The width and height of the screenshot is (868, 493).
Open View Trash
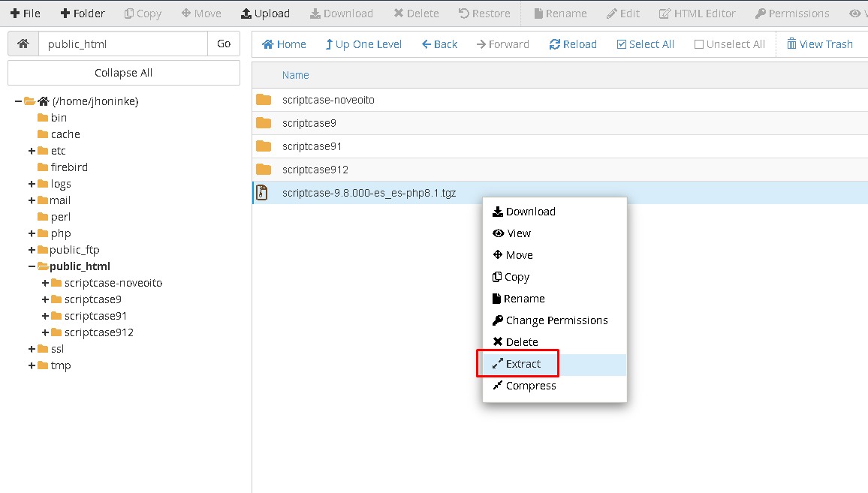[x=820, y=44]
